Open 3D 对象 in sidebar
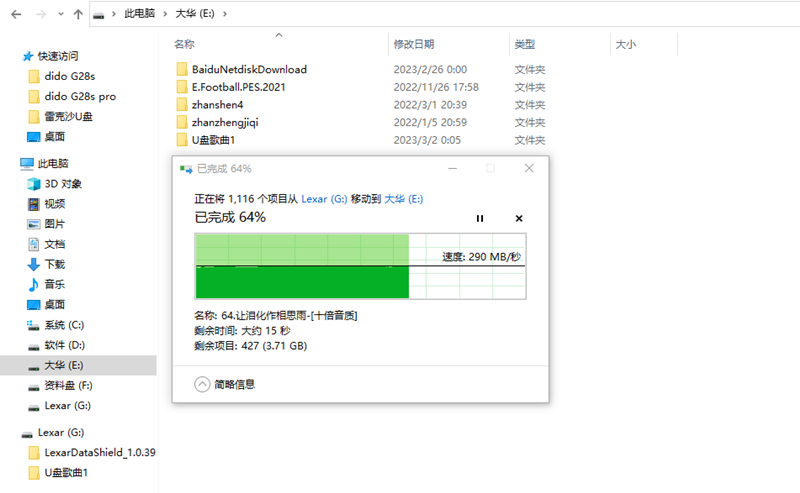The width and height of the screenshot is (800, 493). tap(62, 184)
